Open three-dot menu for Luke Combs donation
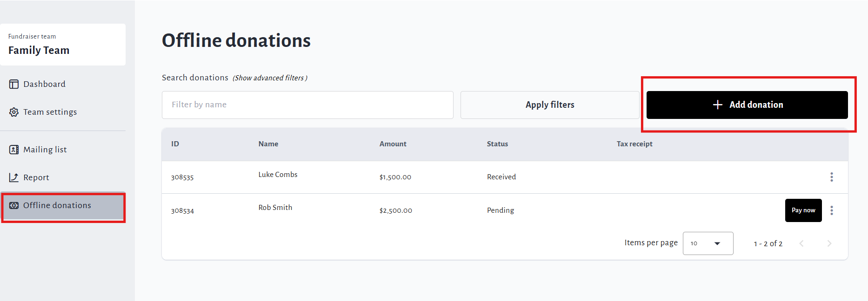 [831, 177]
